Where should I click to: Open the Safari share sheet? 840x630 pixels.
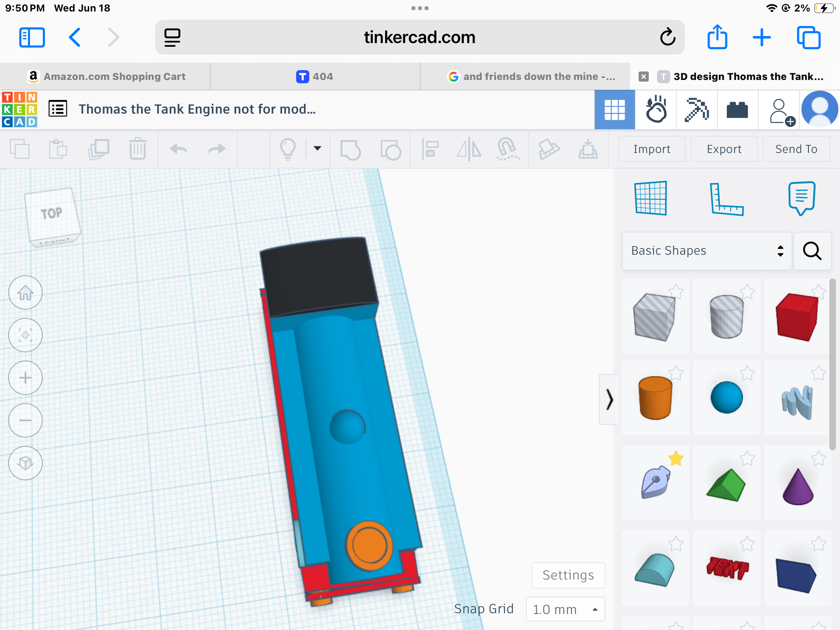pyautogui.click(x=717, y=37)
